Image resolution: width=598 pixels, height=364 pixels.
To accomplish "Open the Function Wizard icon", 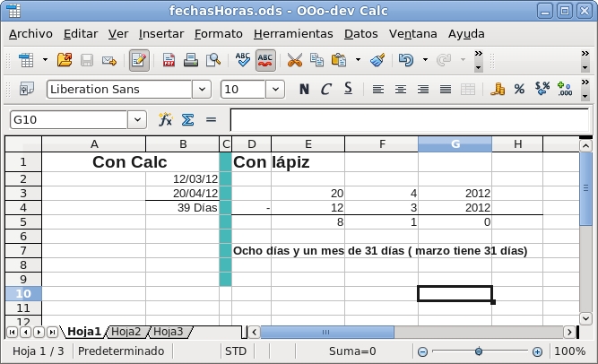I will pos(165,119).
